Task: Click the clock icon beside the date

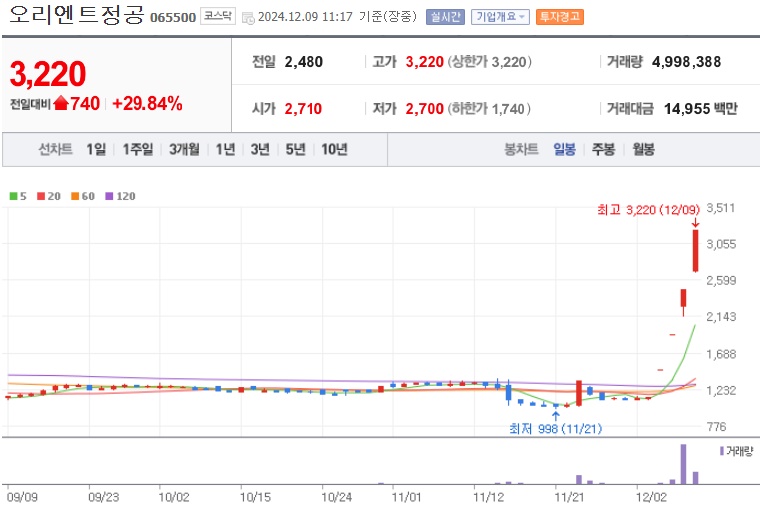Action: tap(248, 18)
